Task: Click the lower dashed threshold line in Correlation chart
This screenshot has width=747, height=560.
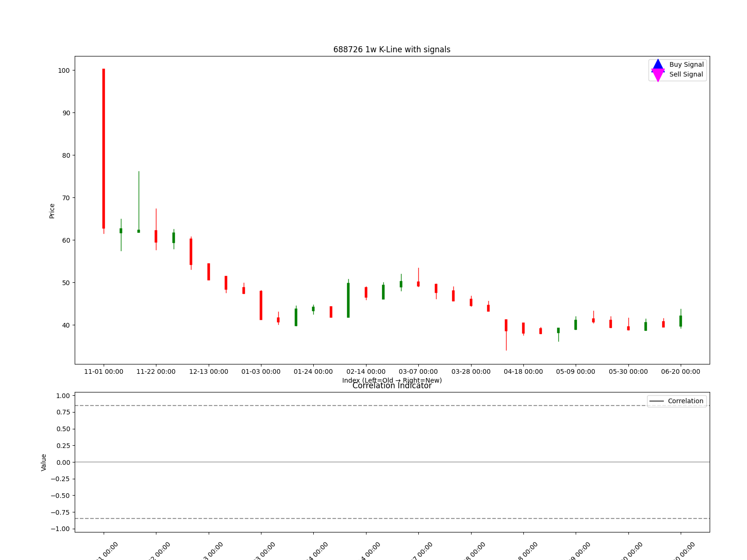Action: click(x=392, y=518)
